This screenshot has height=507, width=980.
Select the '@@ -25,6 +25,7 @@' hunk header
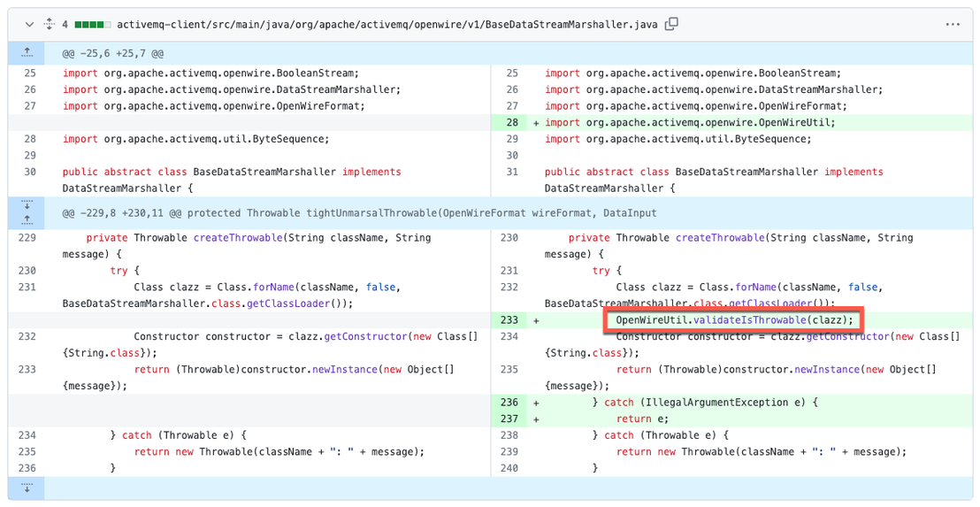113,54
